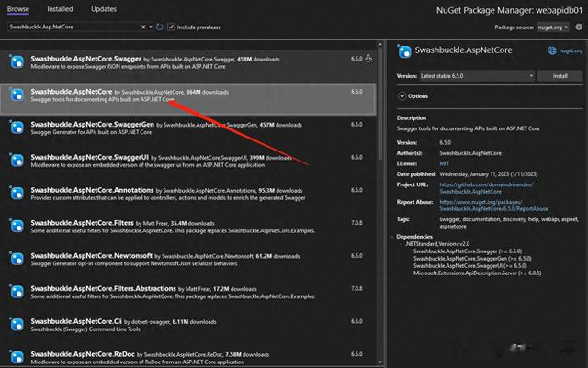Click the Swashbuckle.AspNetCore.SwaggerUI package icon
Viewport: 588px width, 368px height.
17,161
